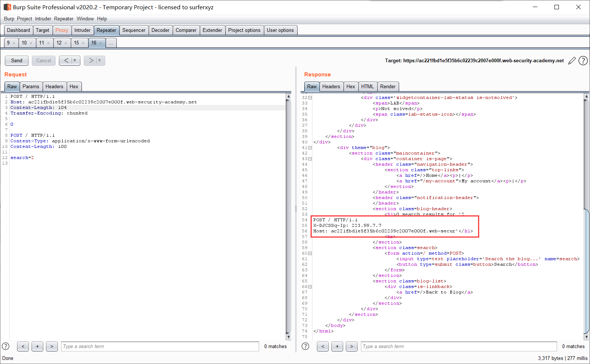The height and width of the screenshot is (364, 590).
Task: Click request search help icon
Action: pyautogui.click(x=6, y=346)
